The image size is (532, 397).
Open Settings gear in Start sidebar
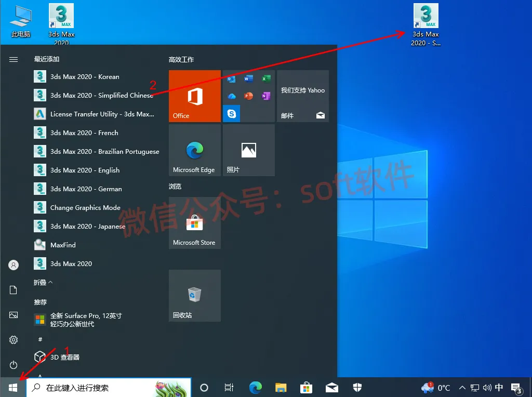13,340
